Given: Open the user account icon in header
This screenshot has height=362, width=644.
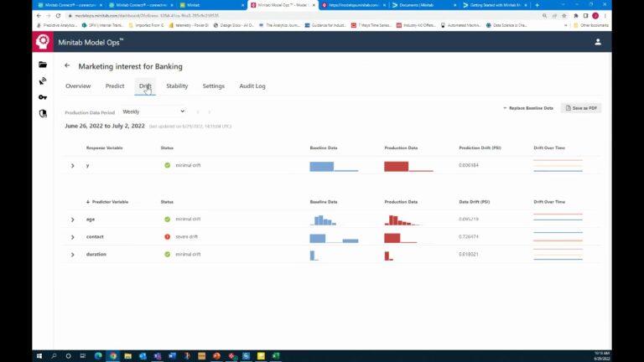Looking at the screenshot, I should (598, 42).
